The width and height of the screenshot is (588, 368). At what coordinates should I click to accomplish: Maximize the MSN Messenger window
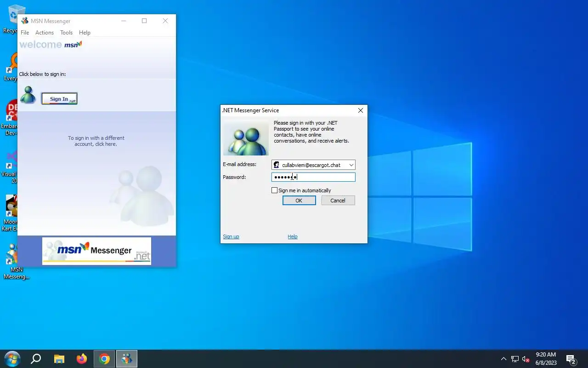tap(144, 21)
